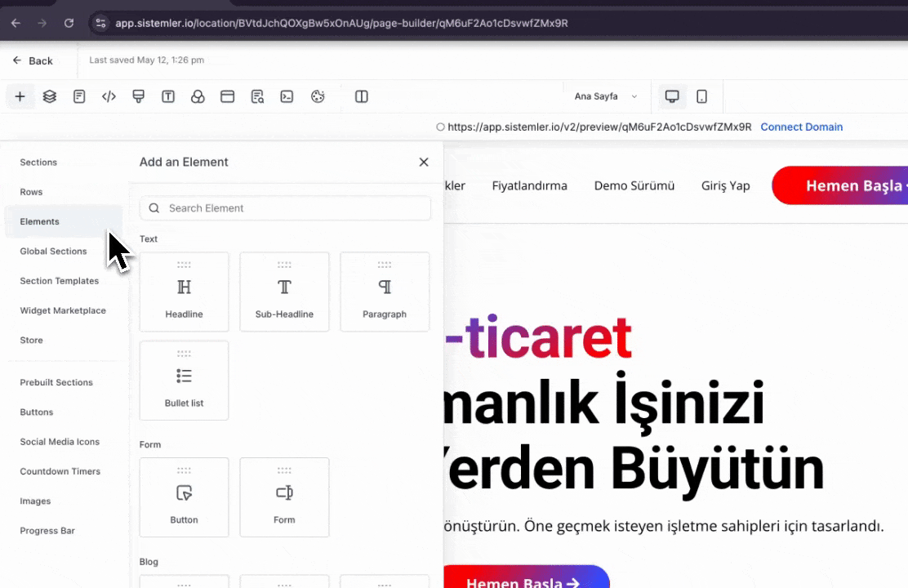Viewport: 908px width, 588px height.
Task: Open Buttons category in sidebar
Action: [x=37, y=412]
